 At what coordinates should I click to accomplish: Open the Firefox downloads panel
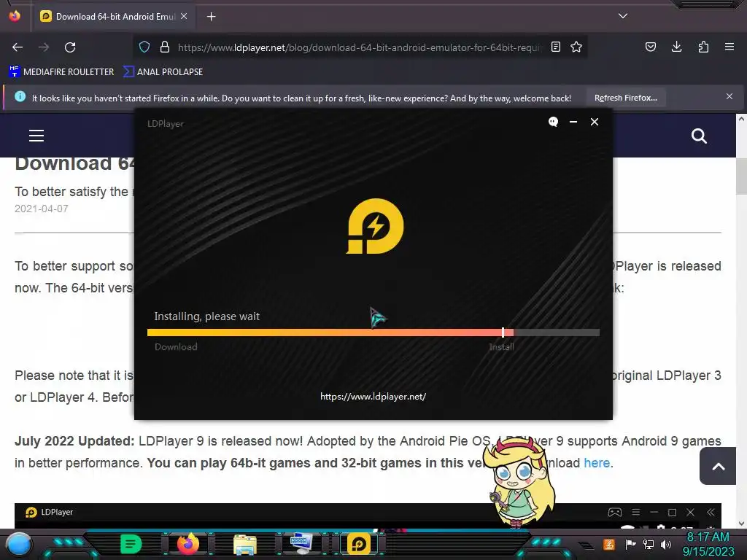pyautogui.click(x=676, y=47)
